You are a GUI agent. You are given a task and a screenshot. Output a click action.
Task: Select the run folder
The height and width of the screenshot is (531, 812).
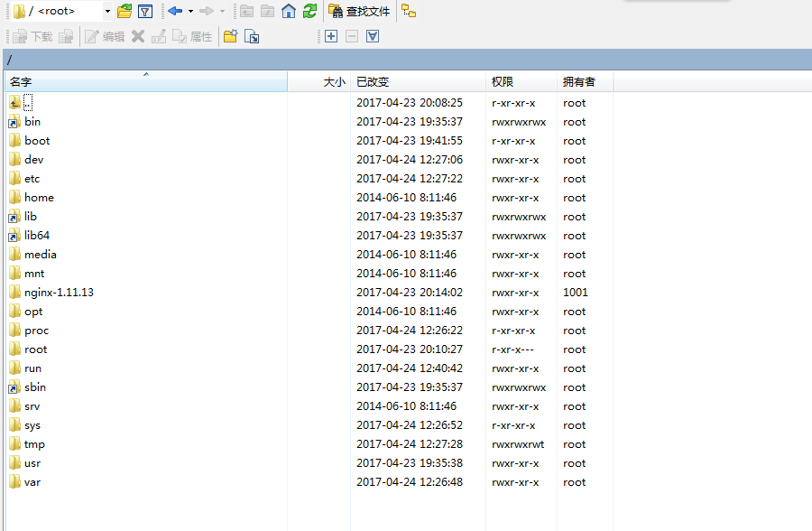coord(32,368)
